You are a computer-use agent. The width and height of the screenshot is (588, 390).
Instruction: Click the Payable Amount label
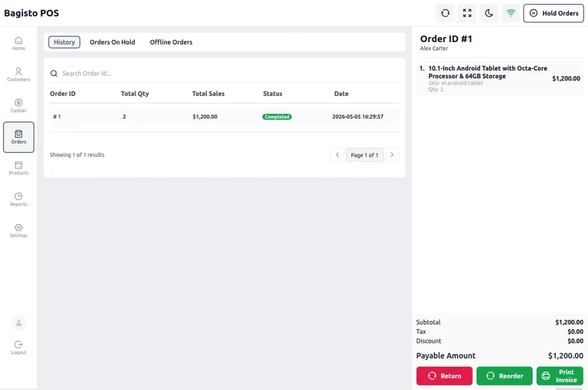point(446,356)
